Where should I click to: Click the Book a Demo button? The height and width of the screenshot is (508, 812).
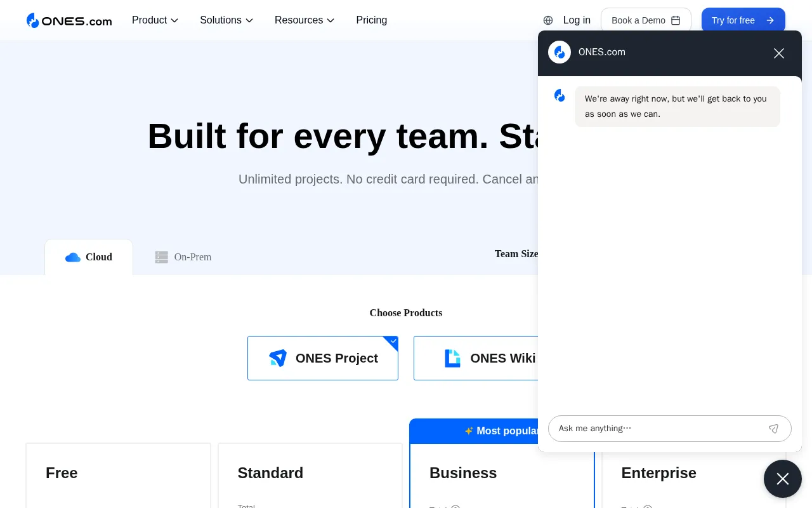pos(646,20)
